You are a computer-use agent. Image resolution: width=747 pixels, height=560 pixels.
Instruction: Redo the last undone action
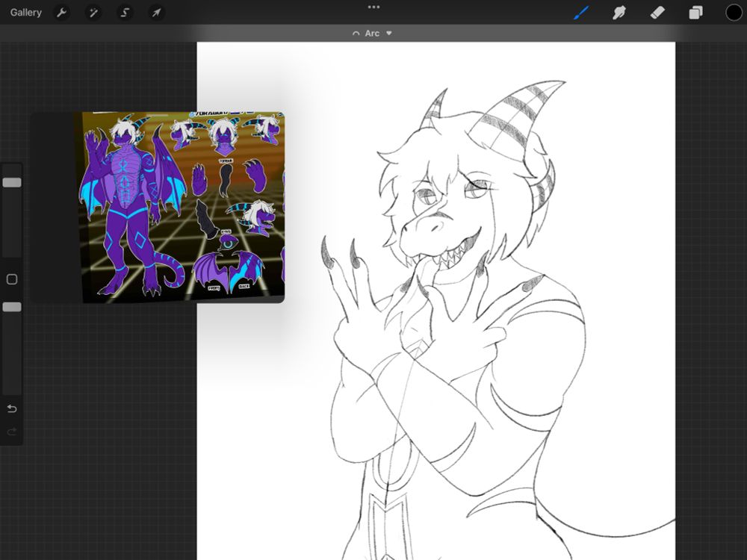[12, 432]
